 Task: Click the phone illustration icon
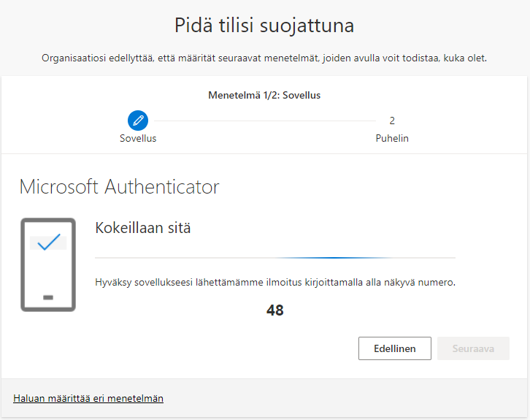click(x=48, y=264)
